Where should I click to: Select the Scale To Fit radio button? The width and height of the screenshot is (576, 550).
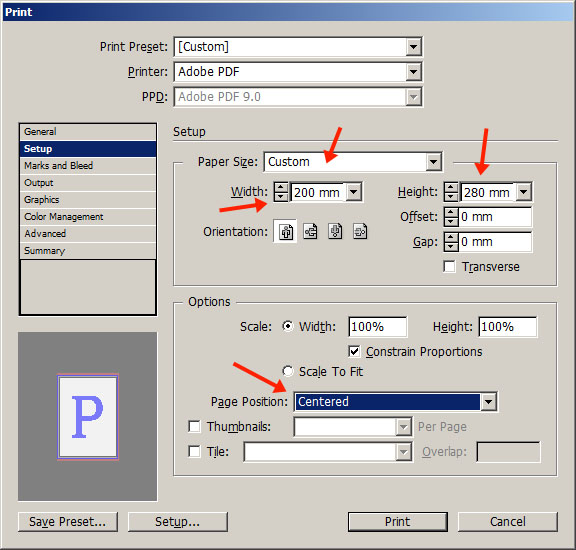tap(288, 371)
